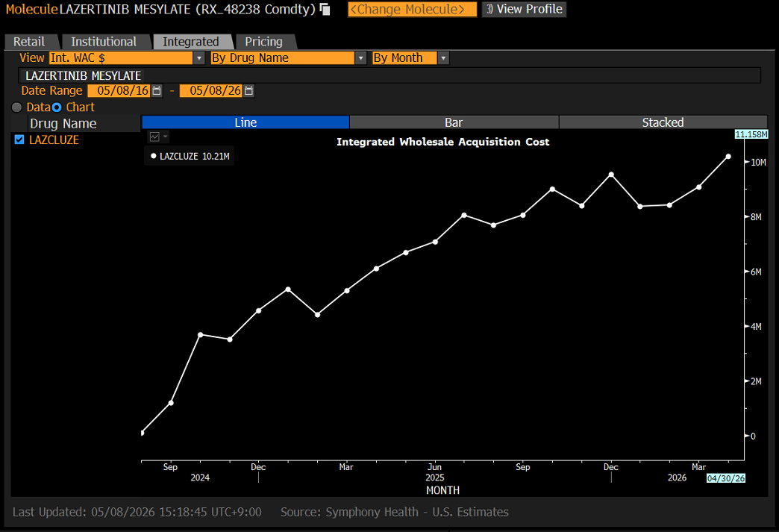Click the 04/30/26 date marker on axis
The width and height of the screenshot is (779, 532).
coord(726,478)
